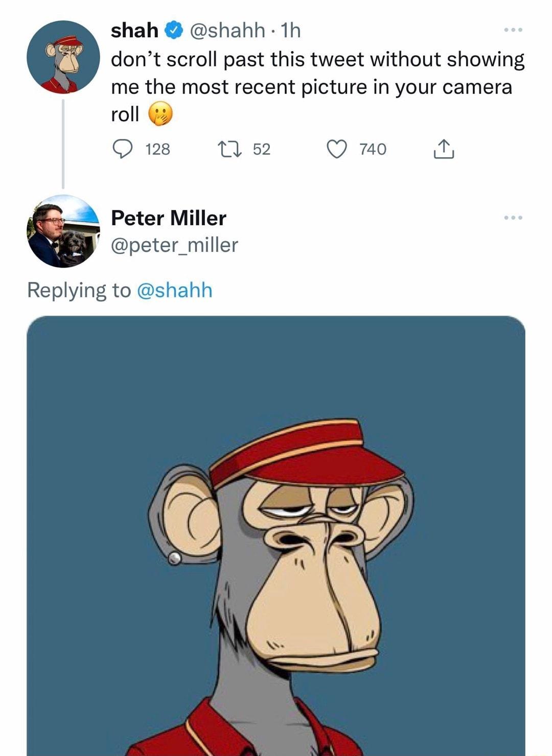Click the @shahh mention in Replying to
Screen dimensions: 552x756
(175, 291)
